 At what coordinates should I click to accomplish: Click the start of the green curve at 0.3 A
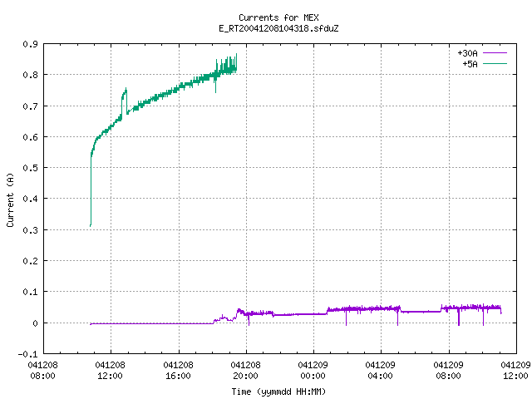pyautogui.click(x=91, y=225)
